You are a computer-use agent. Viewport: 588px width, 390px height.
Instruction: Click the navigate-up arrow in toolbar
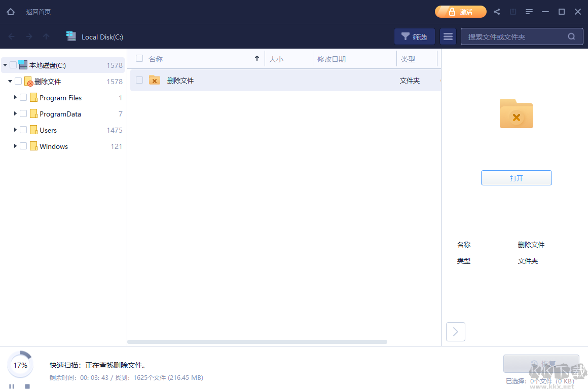click(46, 36)
